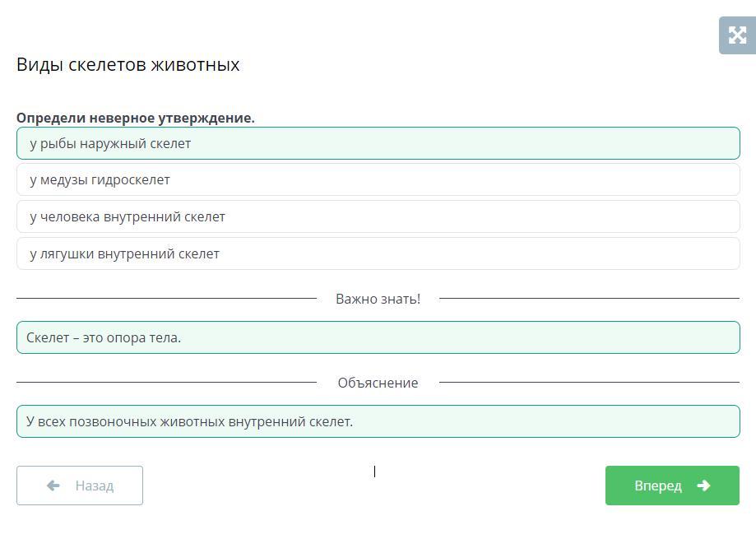Click the divider line left of "Важно знать!"
The width and height of the screenshot is (756, 539).
click(x=165, y=298)
